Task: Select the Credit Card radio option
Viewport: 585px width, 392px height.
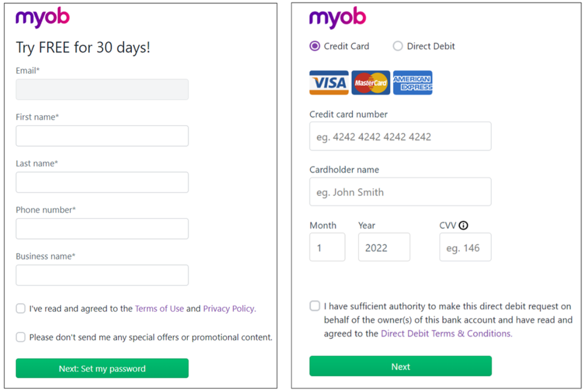Action: point(315,46)
